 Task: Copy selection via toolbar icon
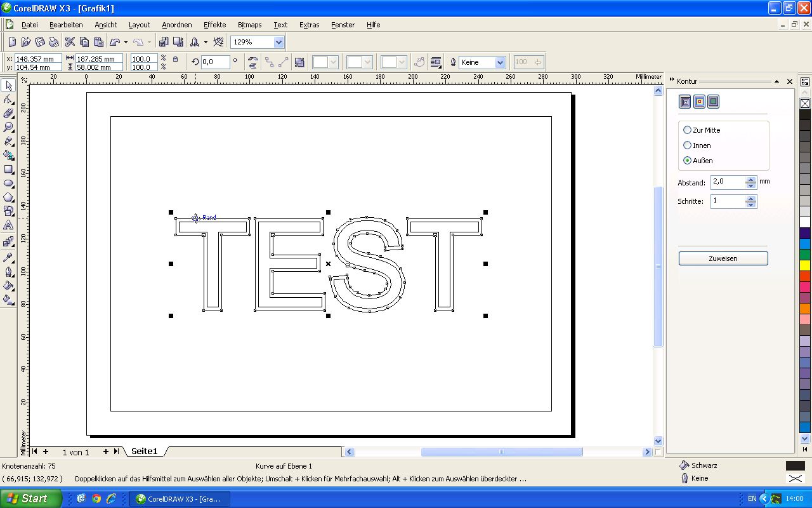84,42
